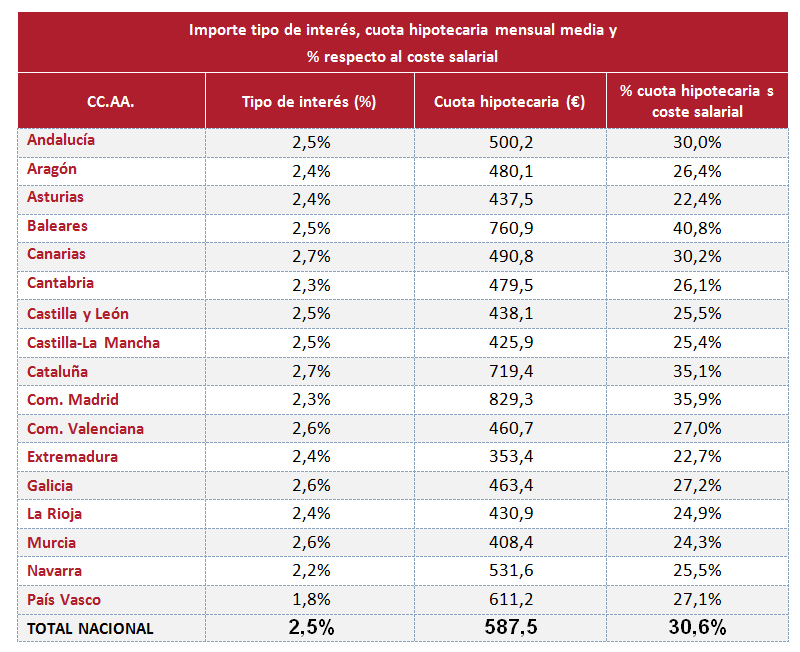The height and width of the screenshot is (652, 800).
Task: Select the Andalucía row label
Action: point(61,141)
